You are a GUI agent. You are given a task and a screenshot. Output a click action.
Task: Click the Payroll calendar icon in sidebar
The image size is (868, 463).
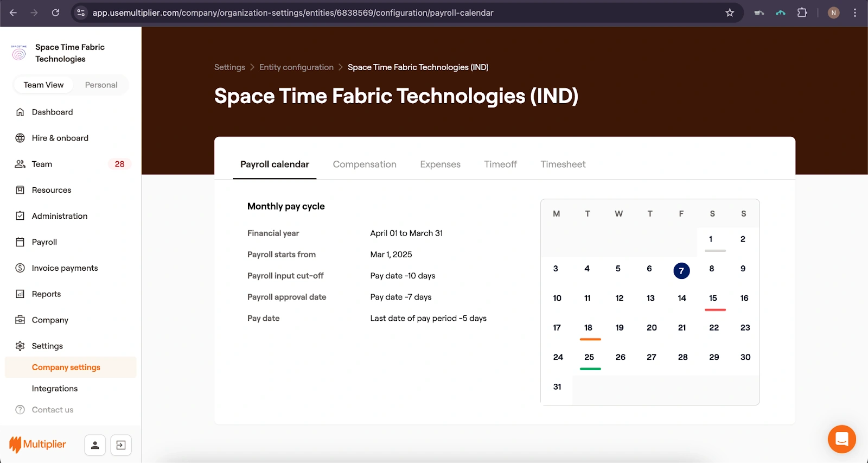[20, 242]
